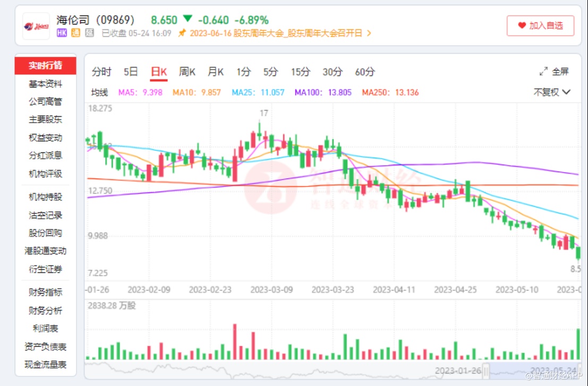Image resolution: width=588 pixels, height=386 pixels.
Task: Click the orange 通 Stock Connect badge
Action: [x=75, y=33]
